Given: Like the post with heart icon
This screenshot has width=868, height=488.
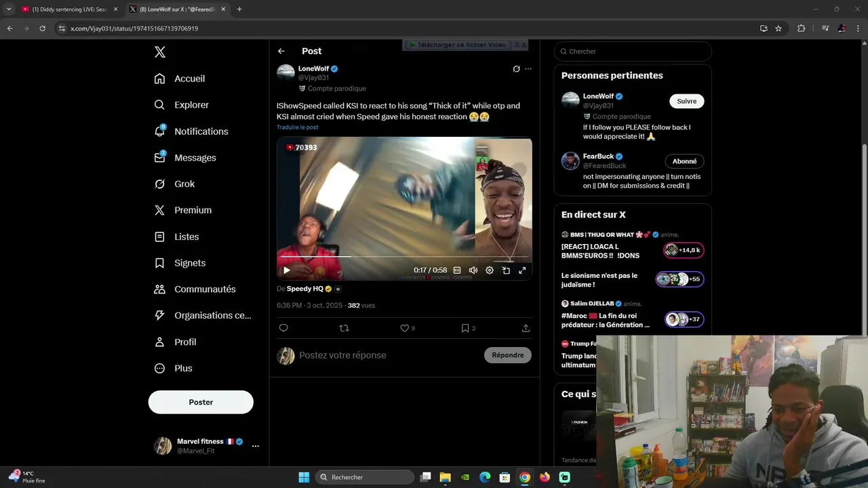Looking at the screenshot, I should (404, 328).
